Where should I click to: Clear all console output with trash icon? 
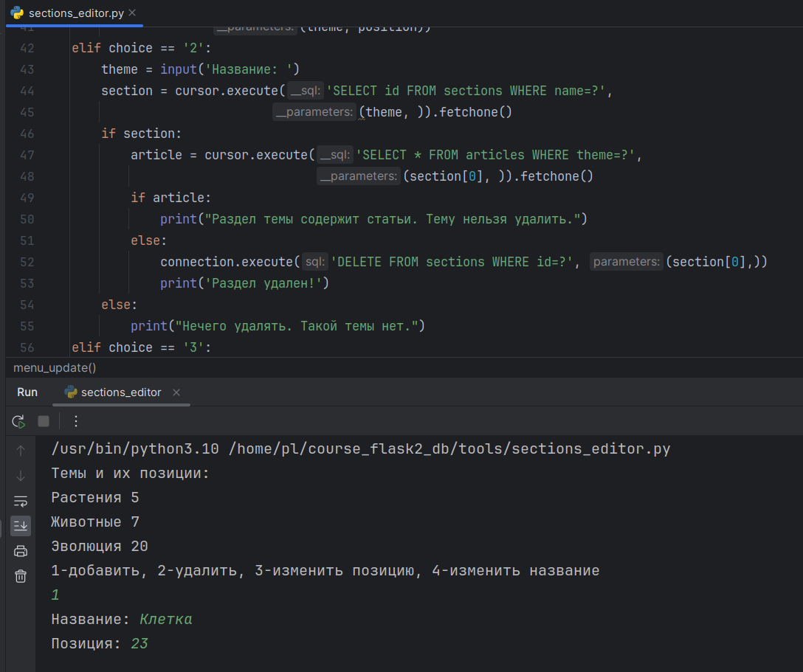21,576
